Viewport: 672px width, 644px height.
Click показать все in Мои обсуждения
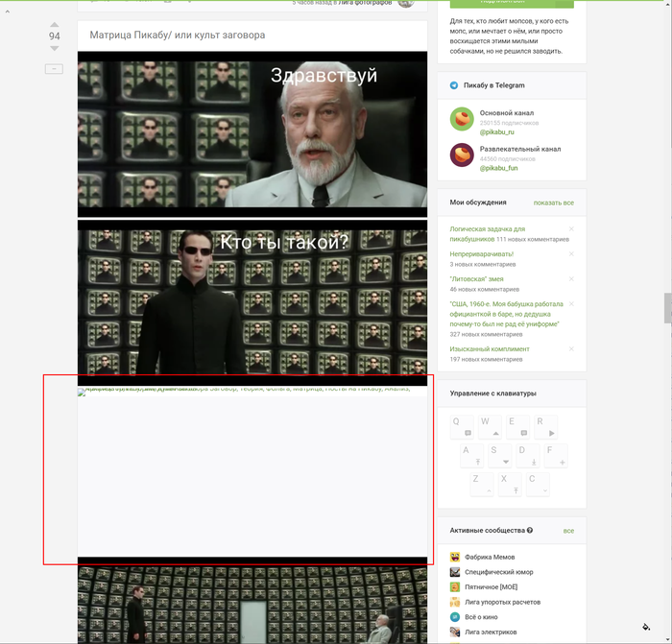click(553, 203)
